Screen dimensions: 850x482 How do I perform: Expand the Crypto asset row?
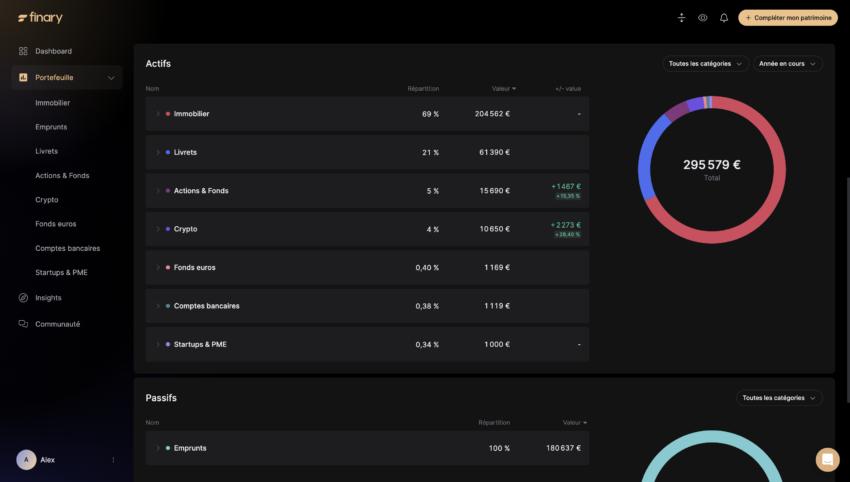157,229
